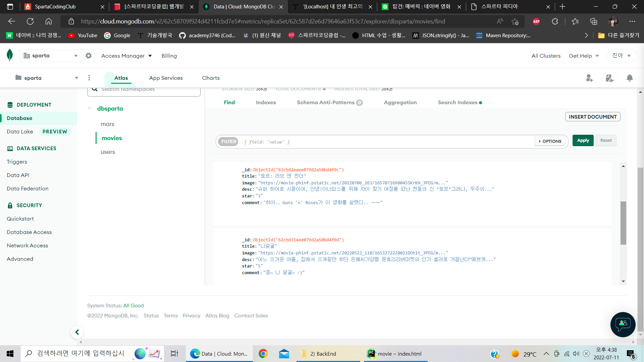The height and width of the screenshot is (362, 644).
Task: Open the support chat bubble
Action: click(x=623, y=324)
